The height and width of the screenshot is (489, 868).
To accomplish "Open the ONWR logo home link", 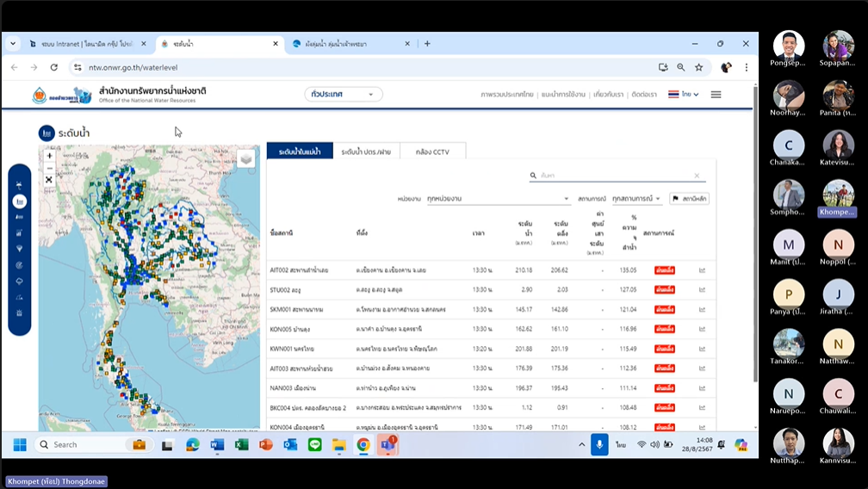I will coord(62,96).
